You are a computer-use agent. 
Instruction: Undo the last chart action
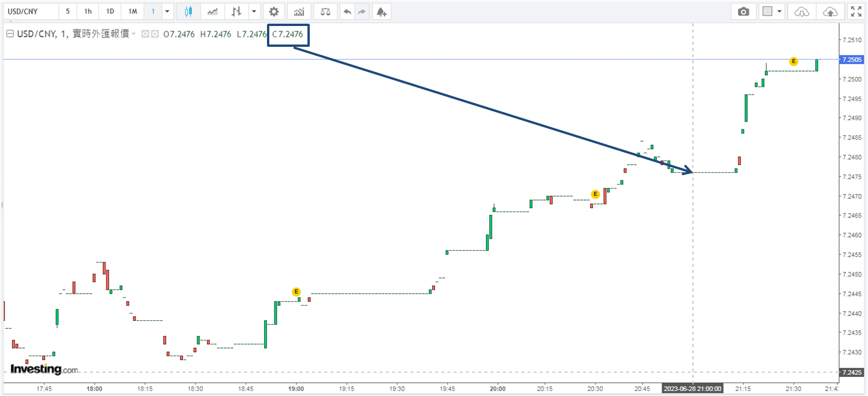point(347,12)
